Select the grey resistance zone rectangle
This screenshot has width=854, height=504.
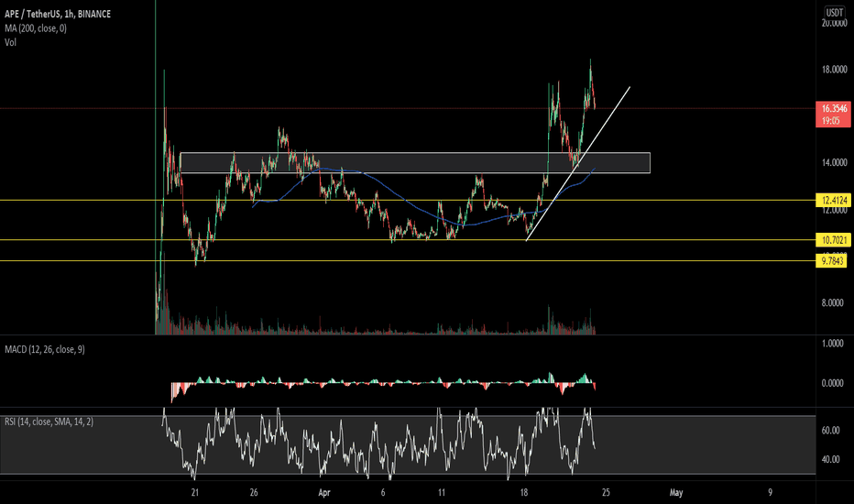(415, 163)
